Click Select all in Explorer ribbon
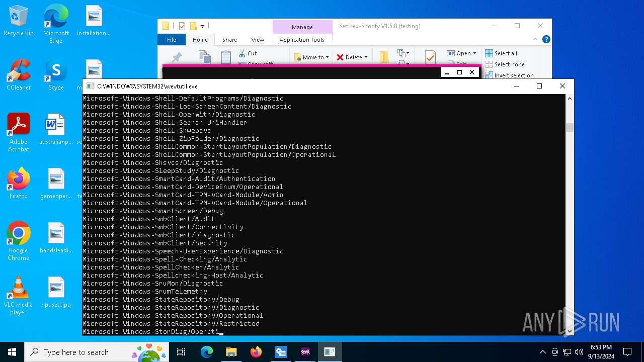The height and width of the screenshot is (362, 644). click(x=501, y=53)
